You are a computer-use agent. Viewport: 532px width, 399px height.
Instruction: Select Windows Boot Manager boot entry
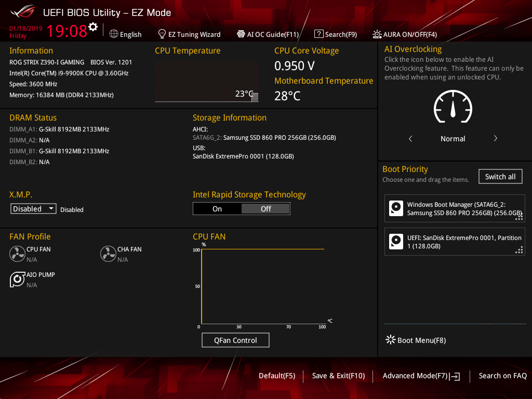(455, 208)
